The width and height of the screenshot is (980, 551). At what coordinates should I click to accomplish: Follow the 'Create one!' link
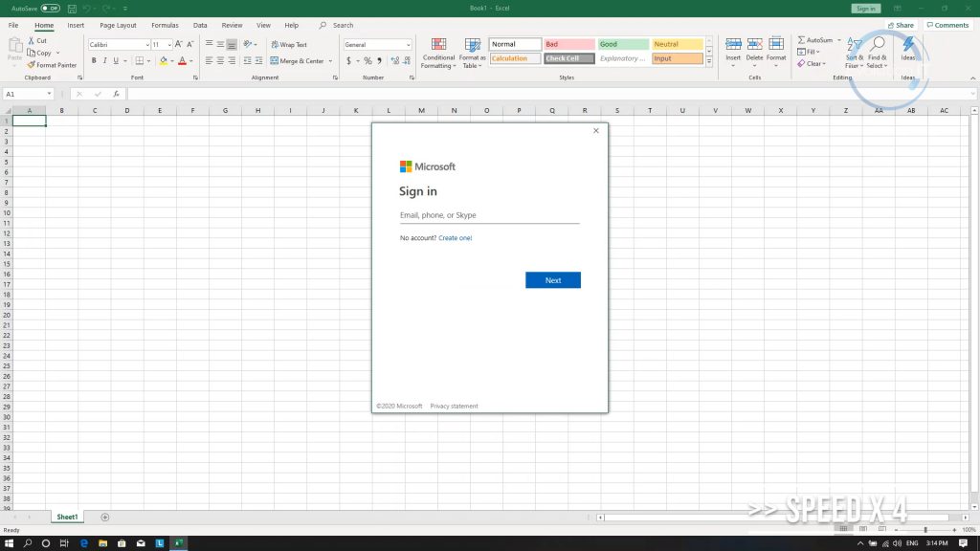455,238
